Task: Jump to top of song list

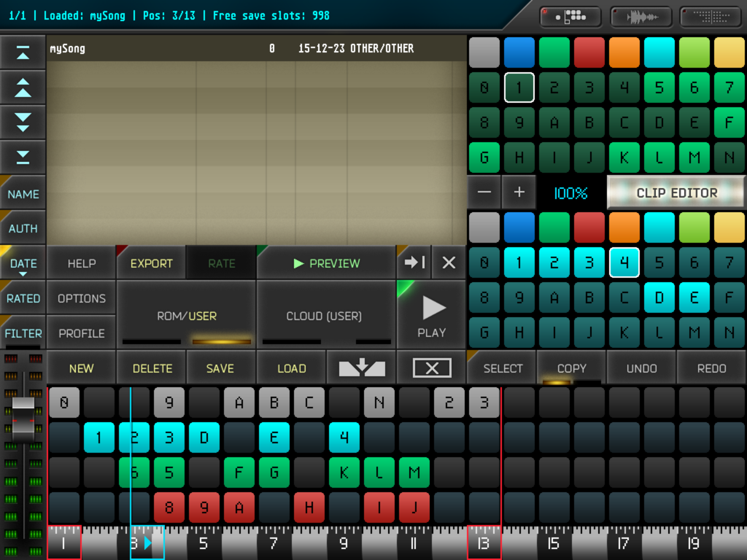Action: click(23, 52)
